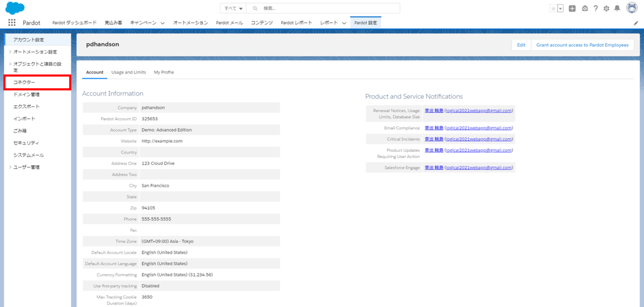
Task: Click Grant account access to Pardot Employees
Action: (582, 45)
